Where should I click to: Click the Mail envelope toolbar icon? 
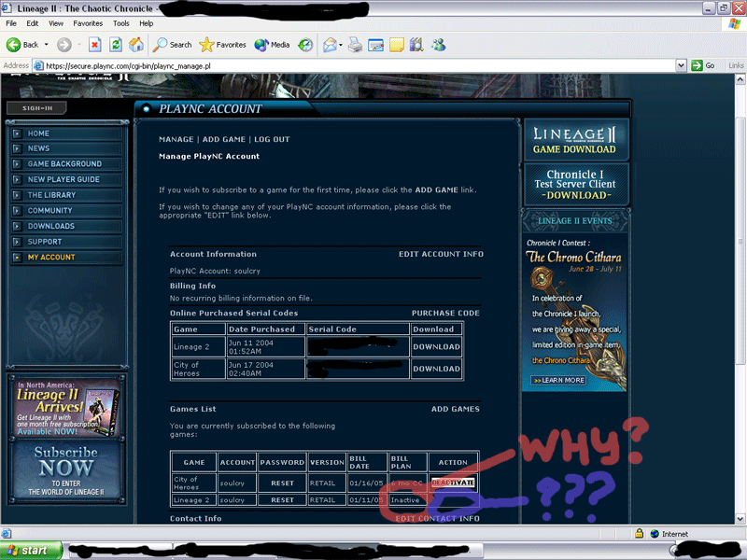click(331, 45)
